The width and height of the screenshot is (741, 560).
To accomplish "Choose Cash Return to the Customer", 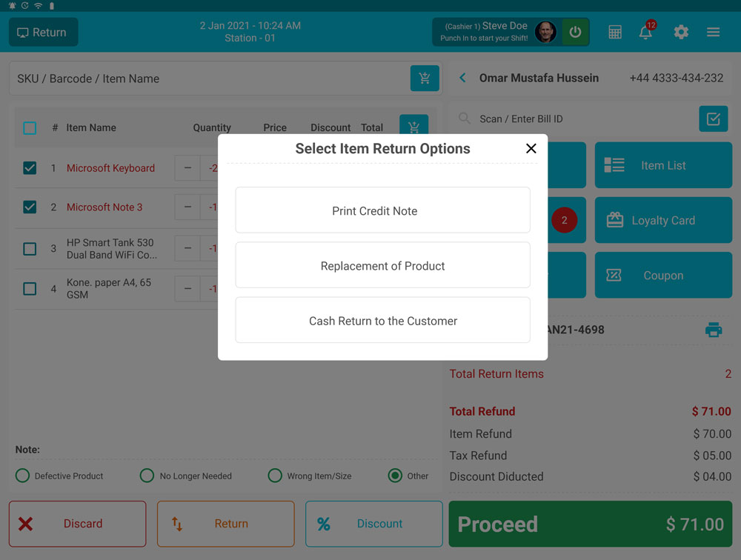I will point(382,321).
